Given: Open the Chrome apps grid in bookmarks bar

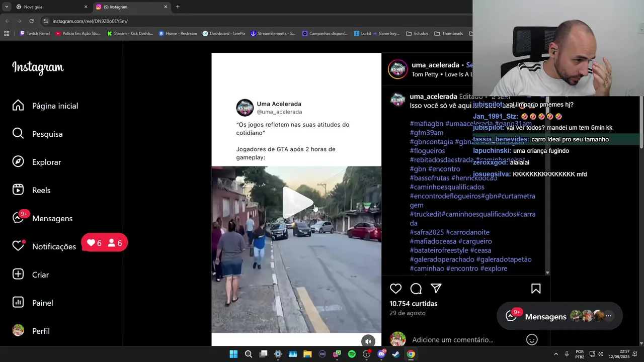Looking at the screenshot, I should (x=7, y=34).
